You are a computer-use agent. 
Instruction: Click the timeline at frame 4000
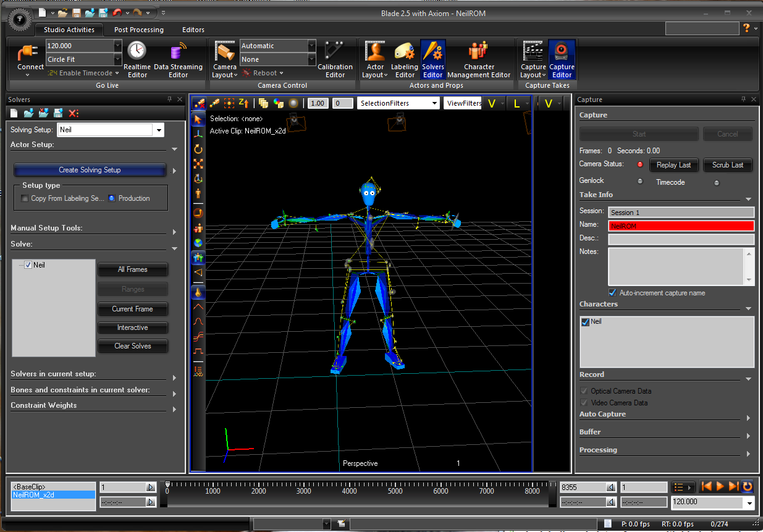coord(350,488)
